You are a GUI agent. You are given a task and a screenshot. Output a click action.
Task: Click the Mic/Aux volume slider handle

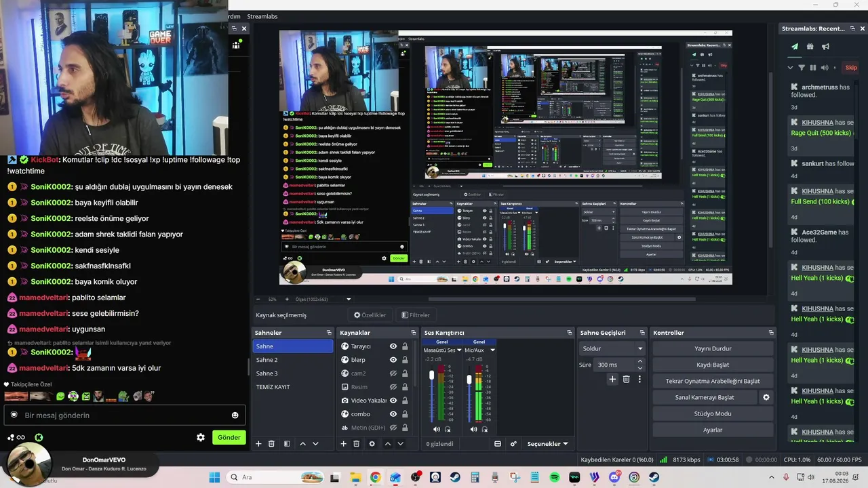[469, 380]
